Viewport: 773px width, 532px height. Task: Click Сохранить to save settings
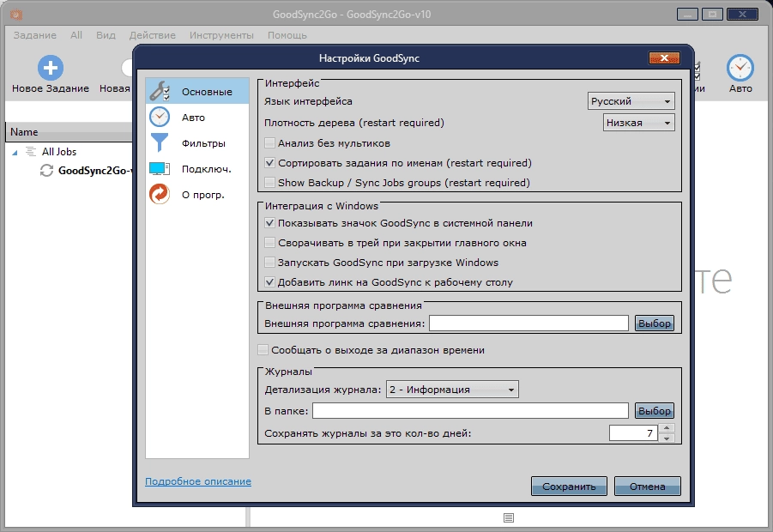(569, 487)
